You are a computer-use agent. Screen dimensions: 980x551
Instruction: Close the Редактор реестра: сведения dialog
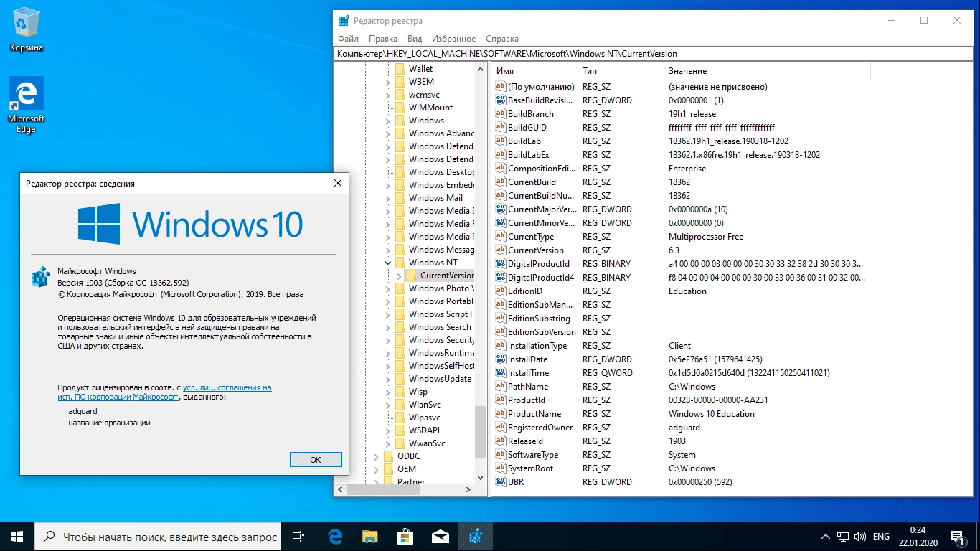(338, 183)
